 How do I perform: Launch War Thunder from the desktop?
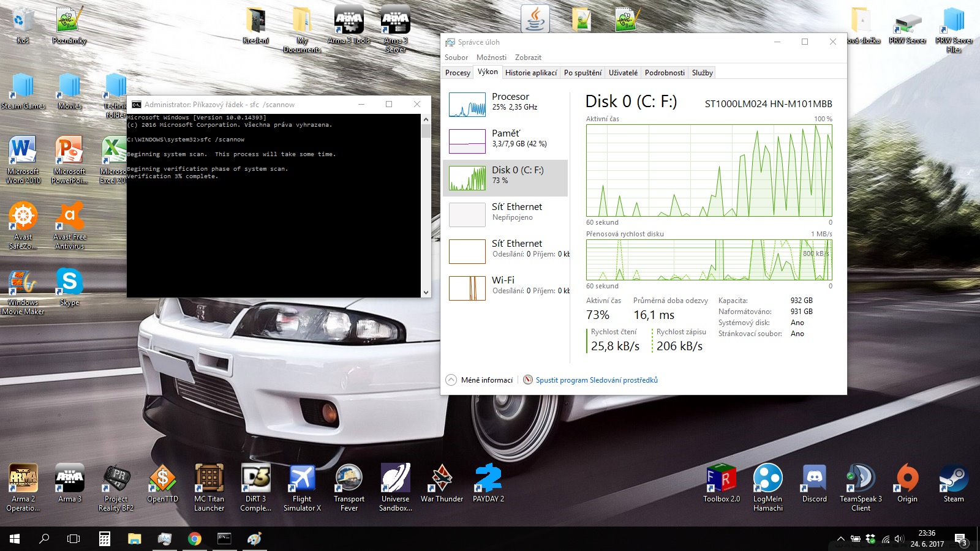pyautogui.click(x=442, y=479)
